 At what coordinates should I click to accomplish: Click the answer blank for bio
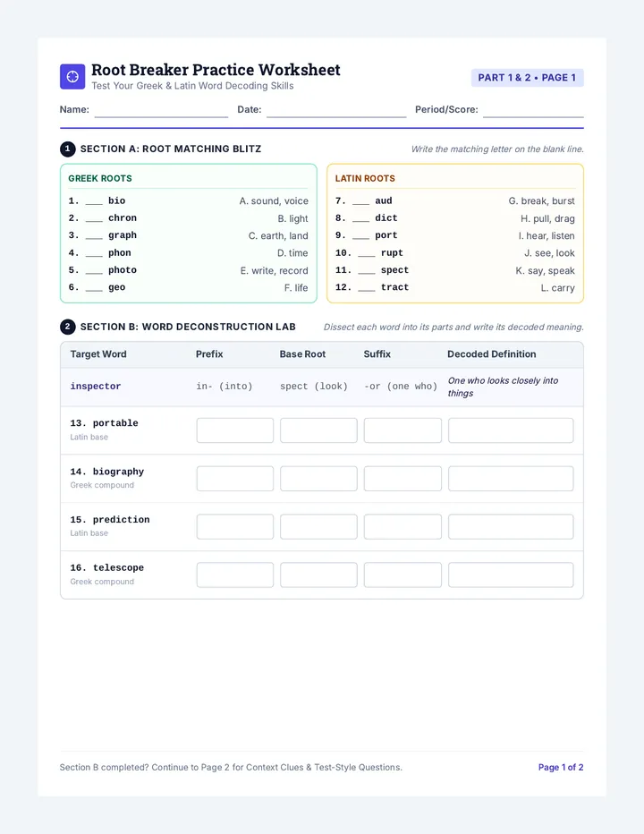tap(94, 204)
